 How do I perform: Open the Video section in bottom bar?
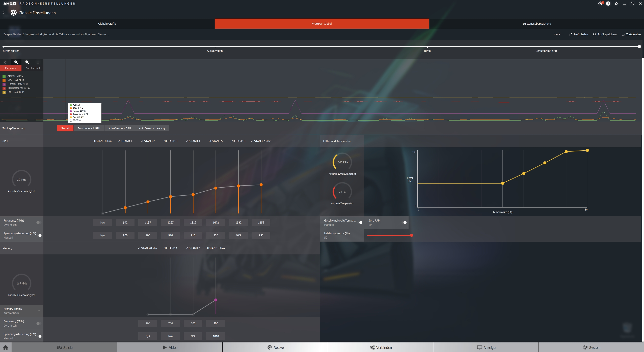[x=170, y=347]
